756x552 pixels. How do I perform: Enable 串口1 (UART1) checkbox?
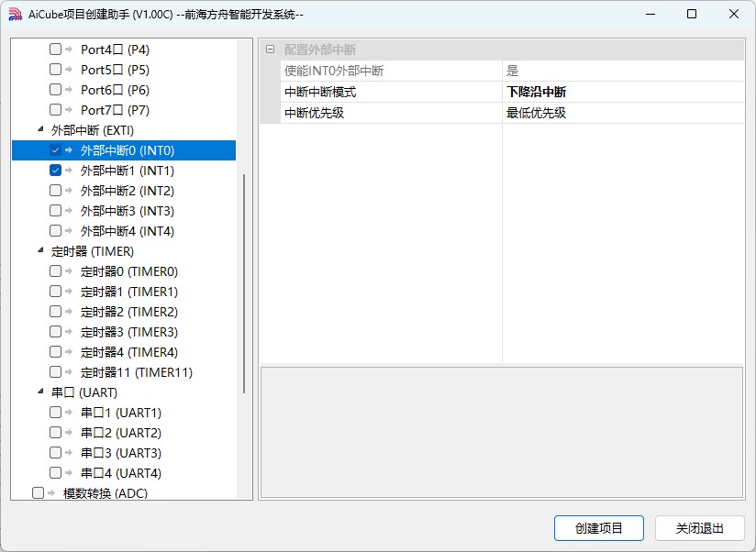(55, 413)
